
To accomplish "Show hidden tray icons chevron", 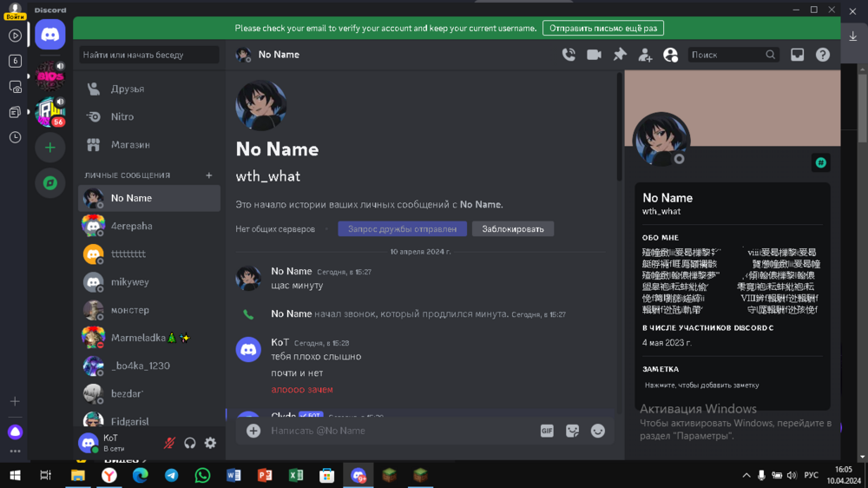I will (746, 475).
